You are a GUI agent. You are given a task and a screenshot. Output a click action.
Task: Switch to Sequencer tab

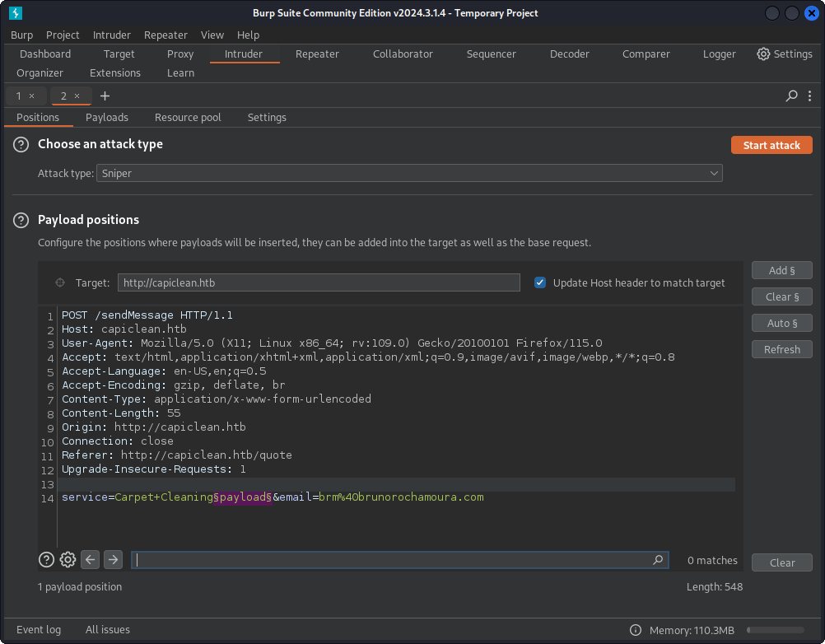point(492,54)
